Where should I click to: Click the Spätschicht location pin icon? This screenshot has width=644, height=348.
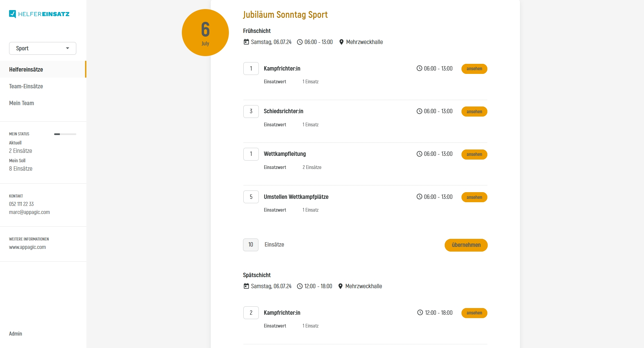coord(340,286)
